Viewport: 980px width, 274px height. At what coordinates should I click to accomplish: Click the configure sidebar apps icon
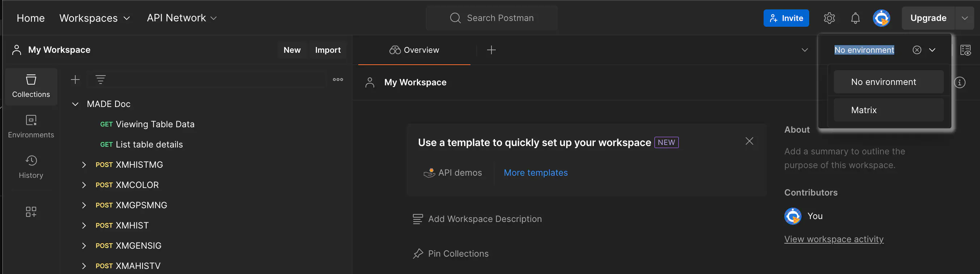pyautogui.click(x=31, y=212)
